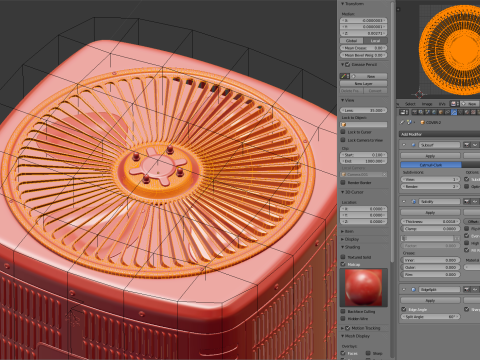Open the Material properties tab icon
This screenshot has height=360, width=480.
pyautogui.click(x=467, y=112)
